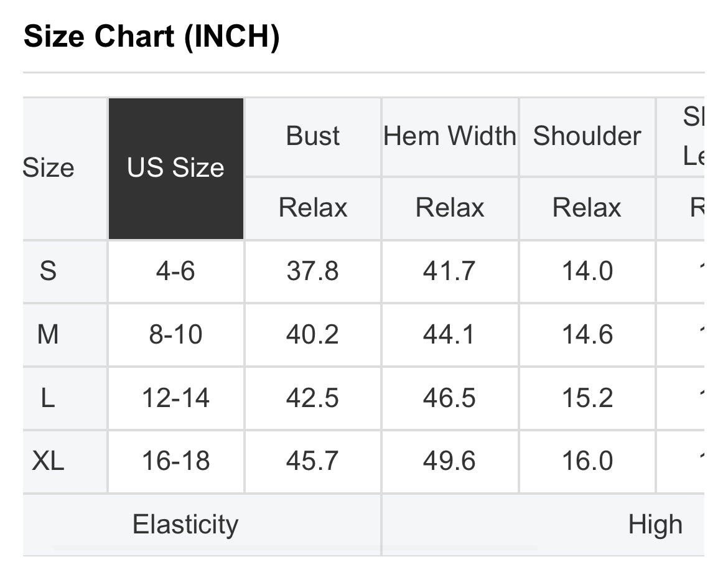This screenshot has width=728, height=572.
Task: Click the Size Chart (INCH) heading
Action: click(x=152, y=36)
